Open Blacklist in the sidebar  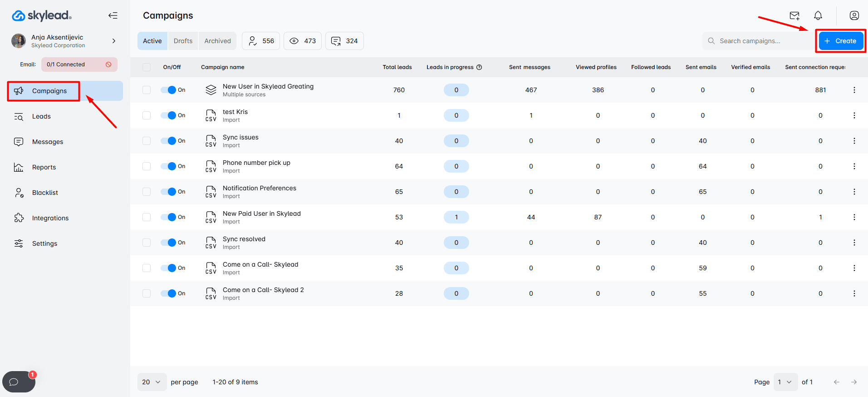point(45,193)
